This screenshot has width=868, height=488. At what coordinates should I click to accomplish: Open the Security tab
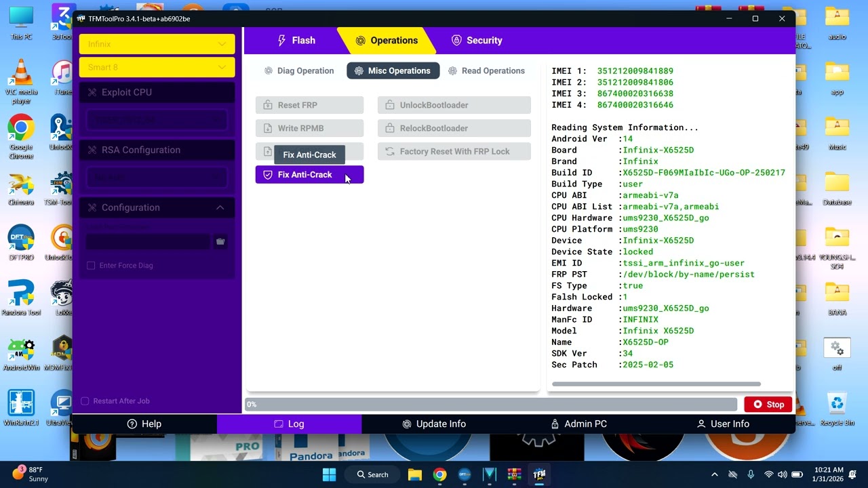point(477,41)
